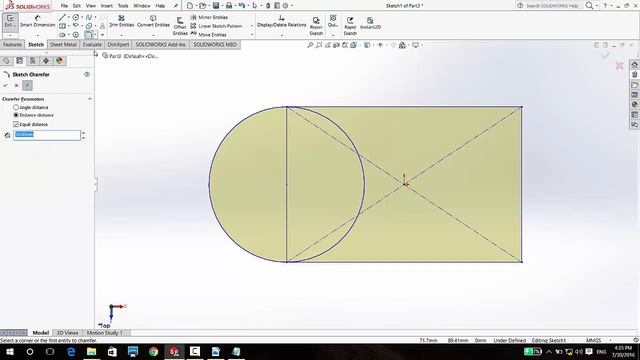
Task: Click confirmation corner red X in viewport
Action: click(620, 65)
